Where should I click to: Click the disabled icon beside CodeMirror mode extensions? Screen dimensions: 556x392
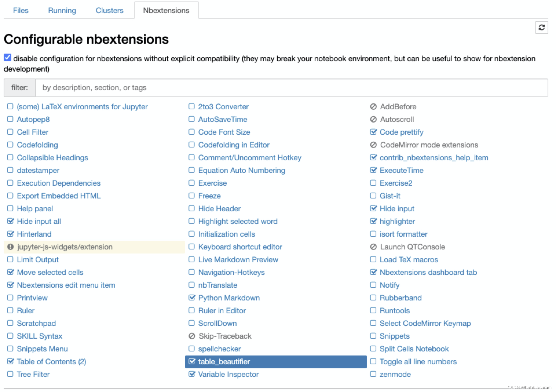coord(373,145)
